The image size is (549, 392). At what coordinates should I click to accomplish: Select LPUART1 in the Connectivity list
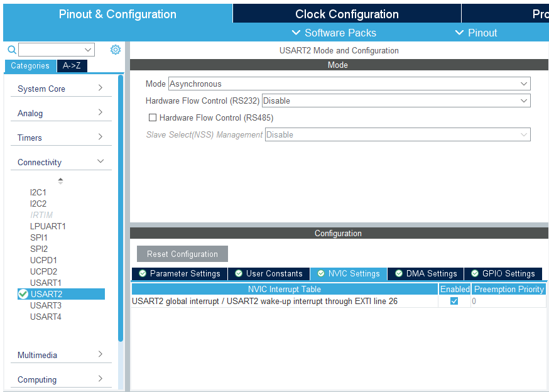[x=48, y=226]
